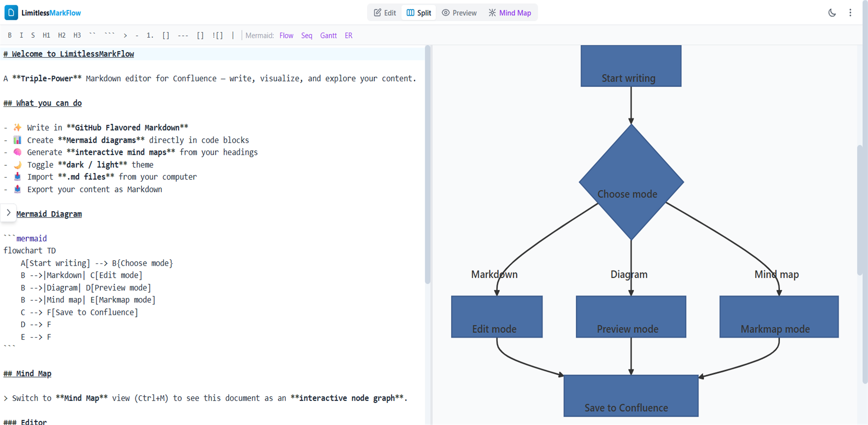Expand the collapsed side panel chevron
The width and height of the screenshot is (868, 425).
point(8,212)
